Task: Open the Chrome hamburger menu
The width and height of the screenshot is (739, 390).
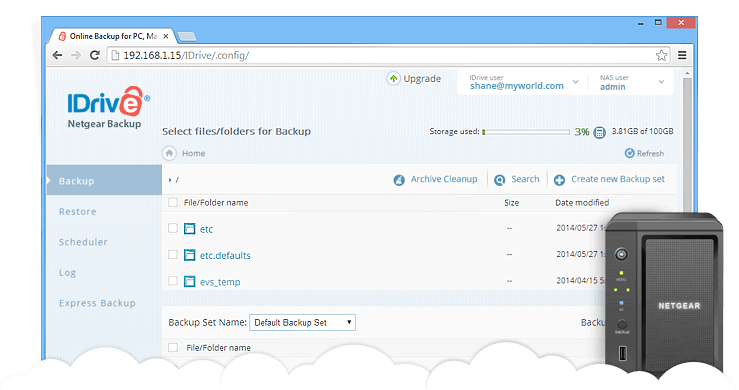Action: [x=682, y=55]
